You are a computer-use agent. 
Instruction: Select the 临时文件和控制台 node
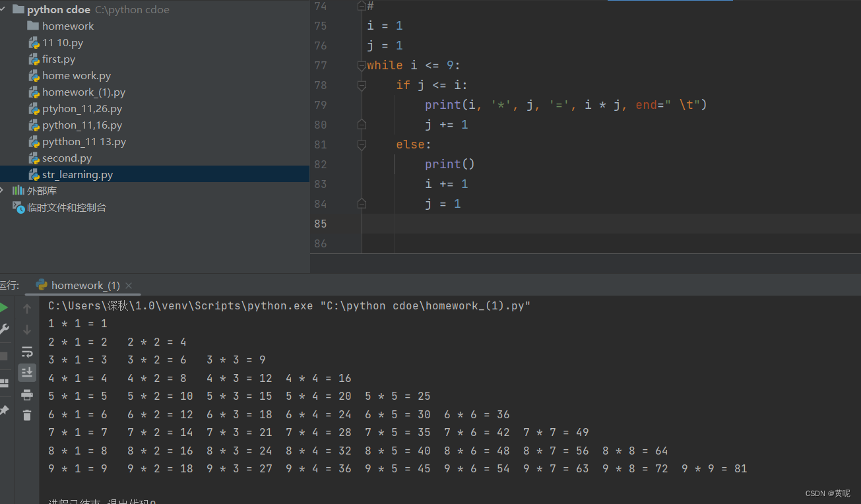point(67,207)
